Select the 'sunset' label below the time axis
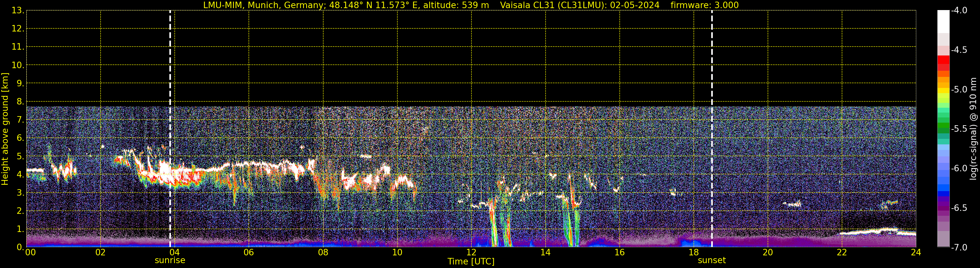Viewport: 980px width, 268px height. [712, 261]
